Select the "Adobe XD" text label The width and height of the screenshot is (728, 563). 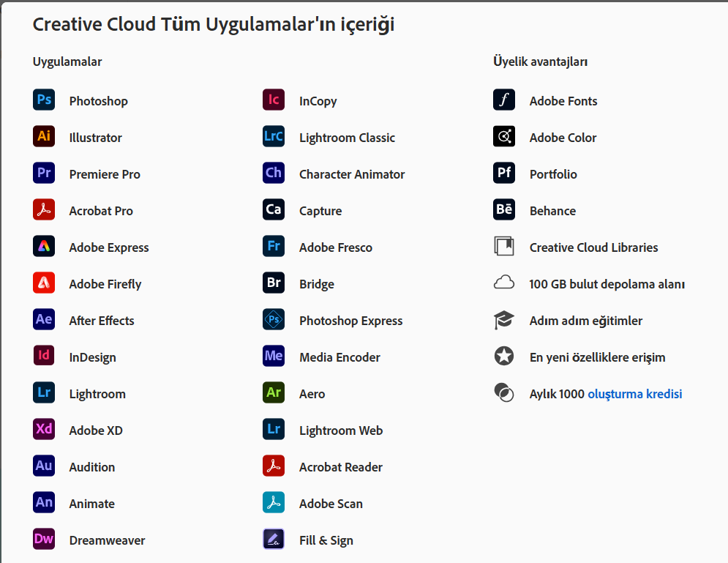click(x=96, y=430)
